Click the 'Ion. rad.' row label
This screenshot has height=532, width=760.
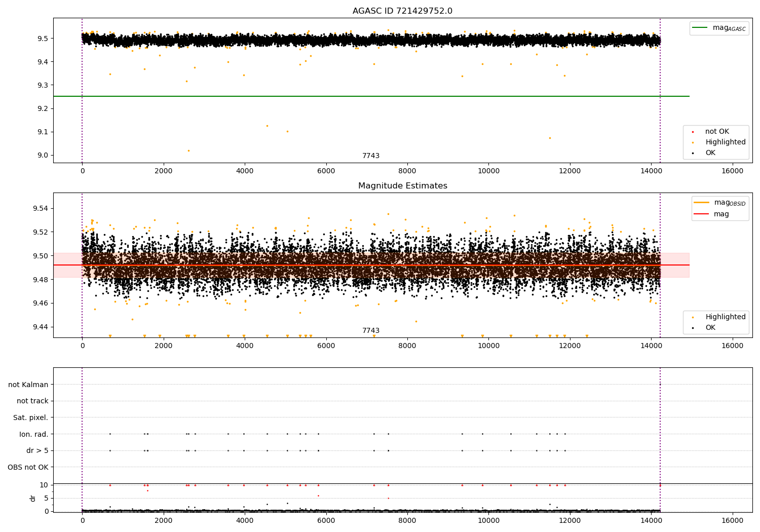coord(34,434)
